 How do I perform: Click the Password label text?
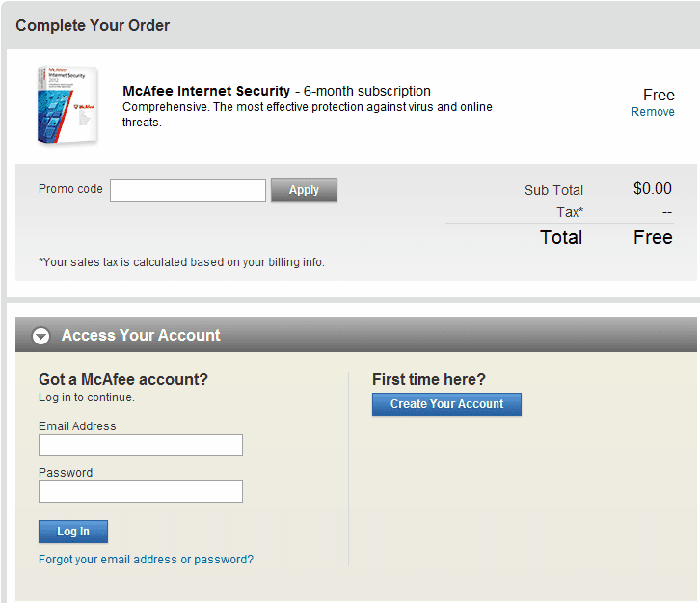(66, 473)
